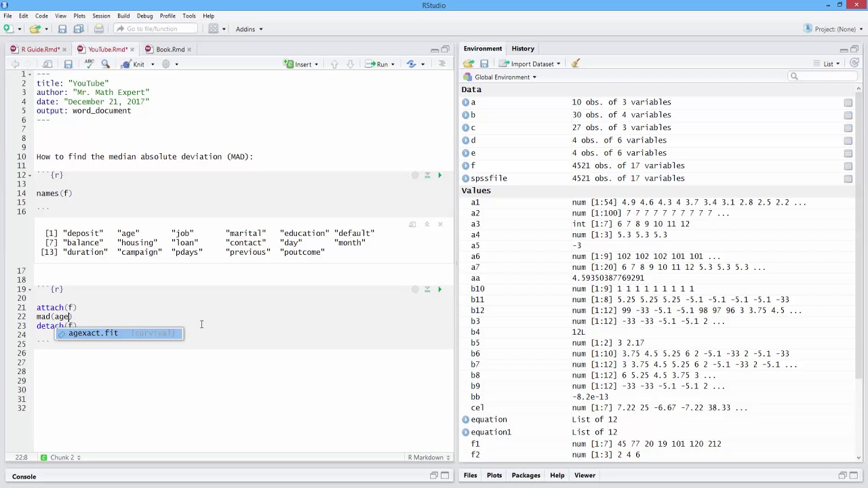The width and height of the screenshot is (868, 488).
Task: Expand data frame a details arrow
Action: click(x=466, y=102)
